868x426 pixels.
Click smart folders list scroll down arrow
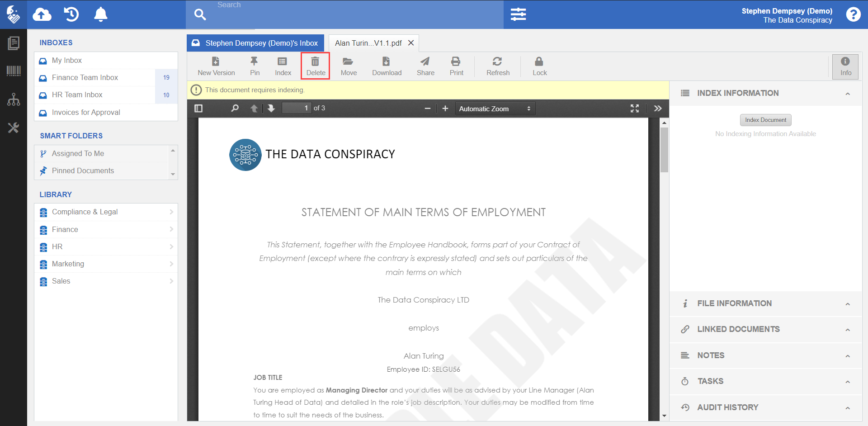[173, 175]
